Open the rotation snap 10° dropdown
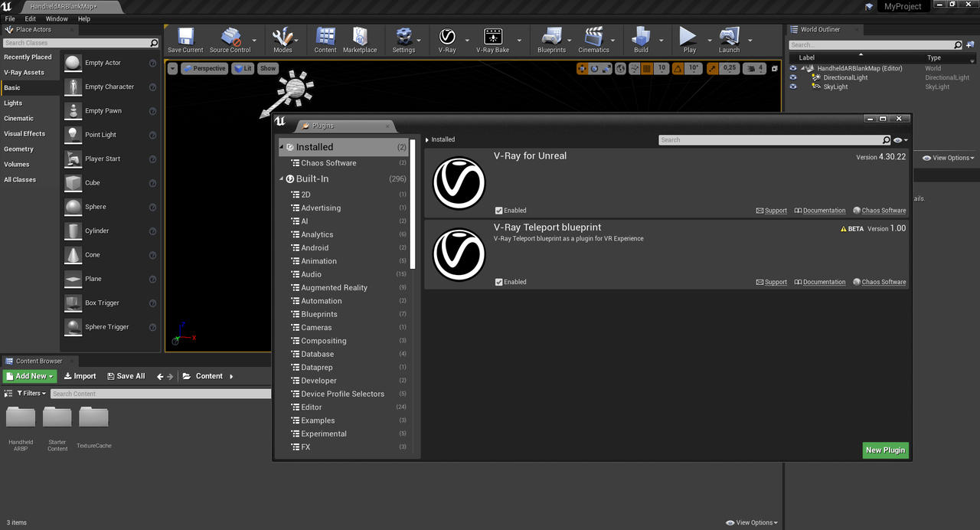 tap(694, 68)
